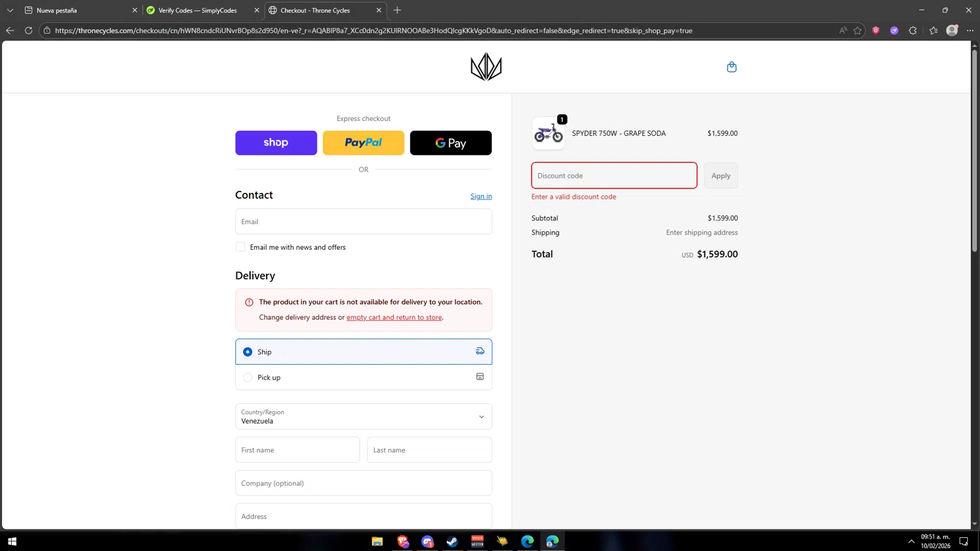Open Voicemeeter from the taskbar
Image resolution: width=980 pixels, height=551 pixels.
click(x=478, y=541)
